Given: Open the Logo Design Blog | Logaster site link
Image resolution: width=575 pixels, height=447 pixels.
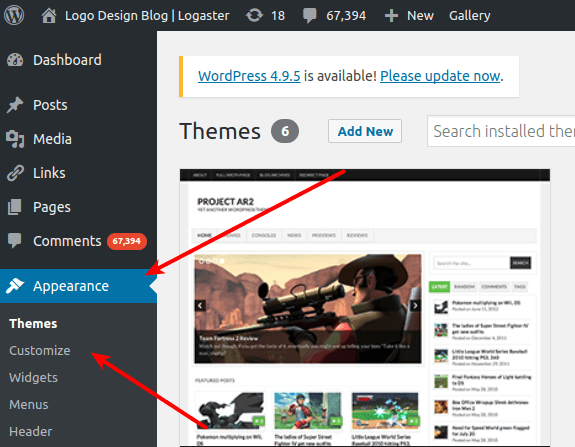Looking at the screenshot, I should pos(147,16).
